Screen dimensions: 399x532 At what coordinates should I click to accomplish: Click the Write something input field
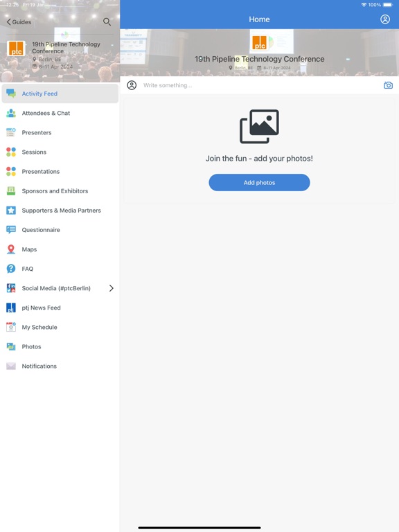(260, 85)
